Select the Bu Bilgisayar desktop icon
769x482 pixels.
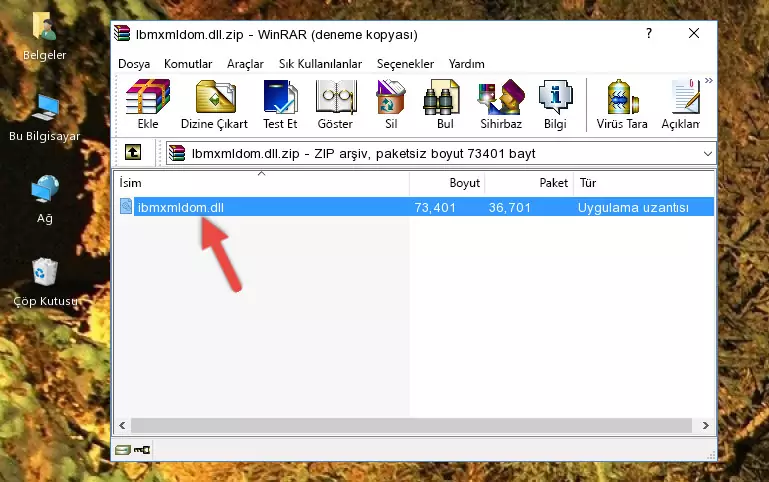click(x=44, y=118)
